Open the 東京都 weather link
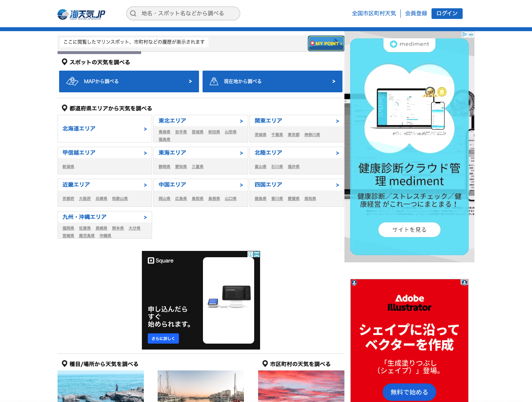Screen dimensions: 532x402 click(293, 135)
